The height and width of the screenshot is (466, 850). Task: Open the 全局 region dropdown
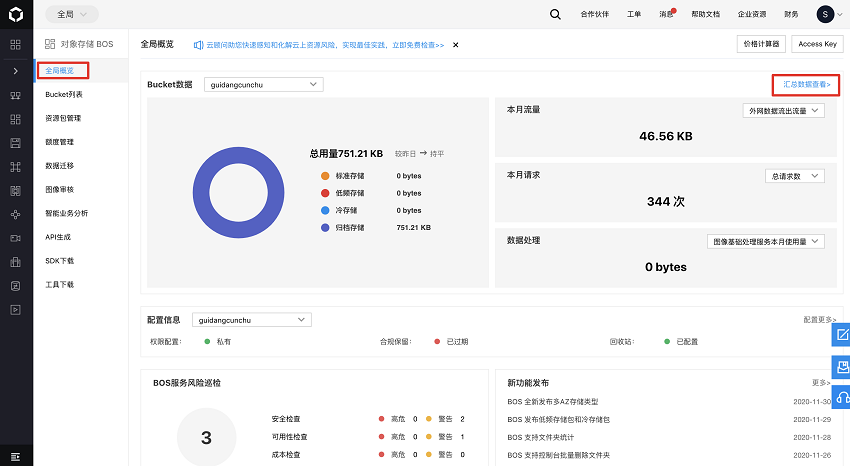71,14
